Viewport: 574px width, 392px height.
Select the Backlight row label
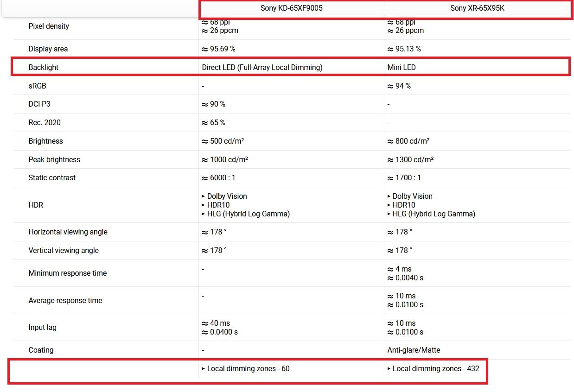44,67
